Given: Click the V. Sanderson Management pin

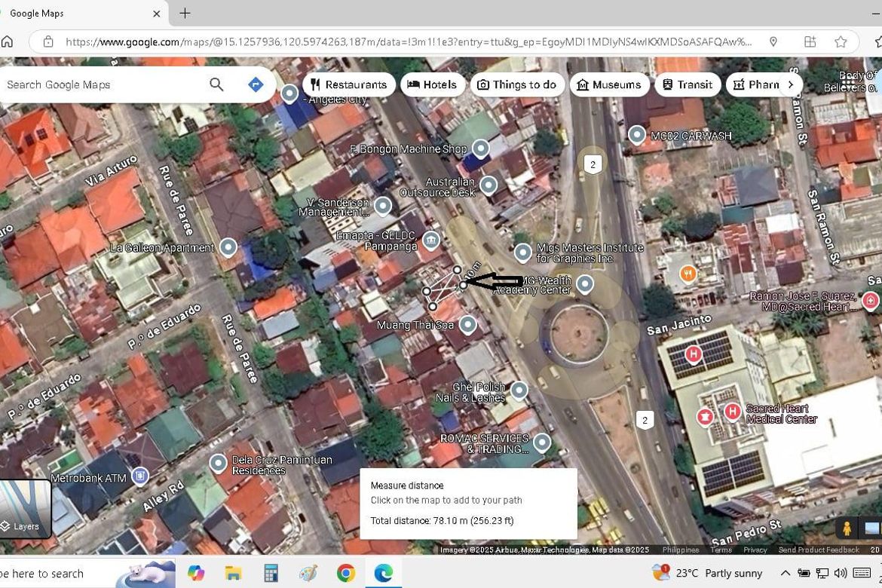Looking at the screenshot, I should tap(382, 207).
